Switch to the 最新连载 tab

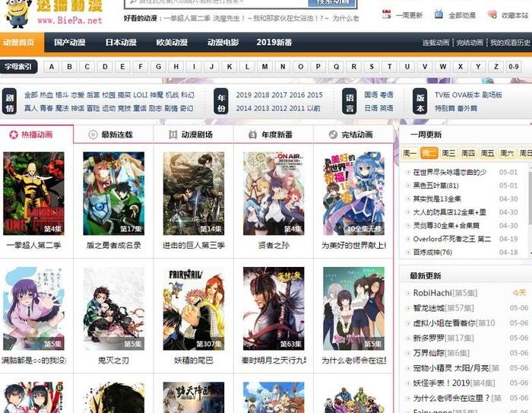pos(113,135)
